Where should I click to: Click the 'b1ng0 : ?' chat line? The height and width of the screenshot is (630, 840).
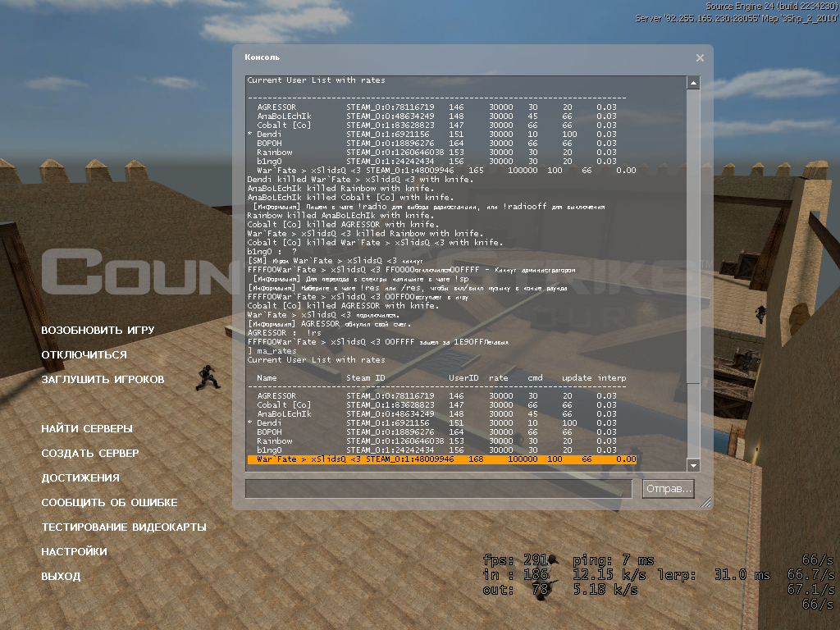pos(272,252)
